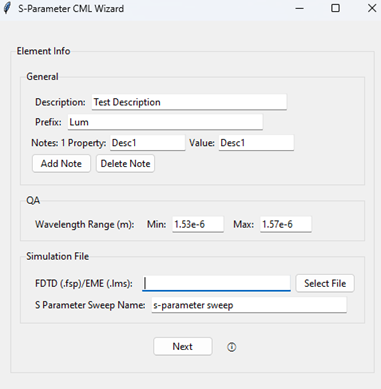Click the Add Note button
Image resolution: width=381 pixels, height=389 pixels.
[x=61, y=164]
